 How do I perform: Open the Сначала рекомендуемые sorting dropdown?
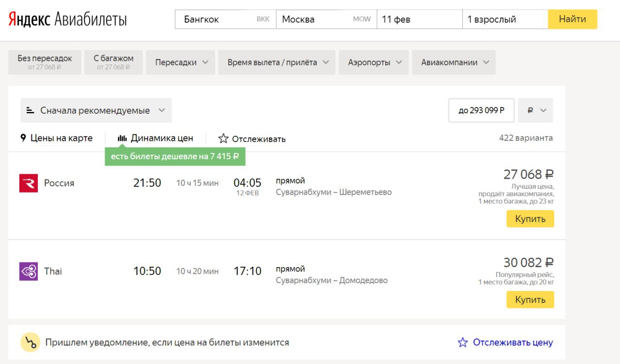(96, 110)
